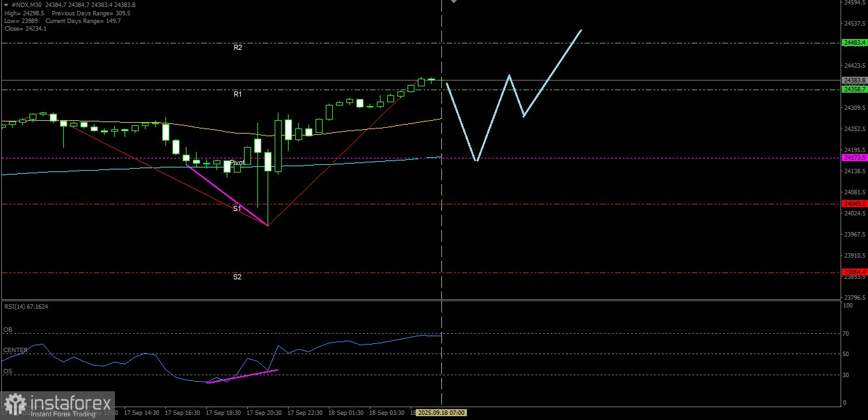Select the R2 resistance level label

click(x=238, y=47)
